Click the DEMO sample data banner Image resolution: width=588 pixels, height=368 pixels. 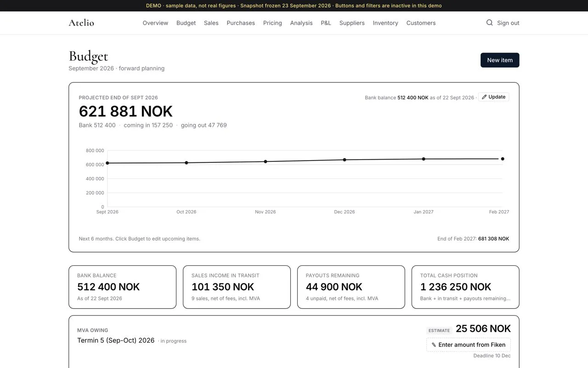[x=294, y=6]
